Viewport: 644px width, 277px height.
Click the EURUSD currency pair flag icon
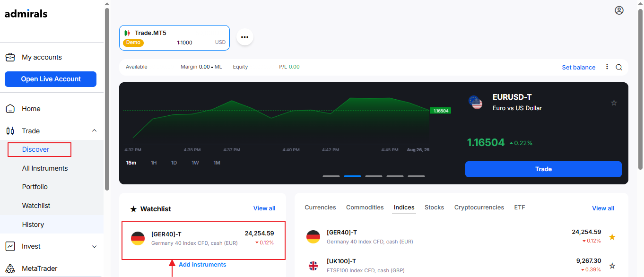[x=475, y=103]
